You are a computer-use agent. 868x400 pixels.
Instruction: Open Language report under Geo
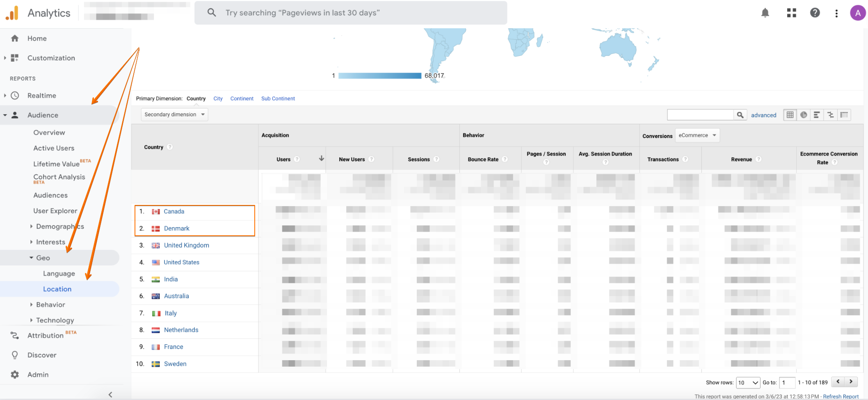coord(59,274)
